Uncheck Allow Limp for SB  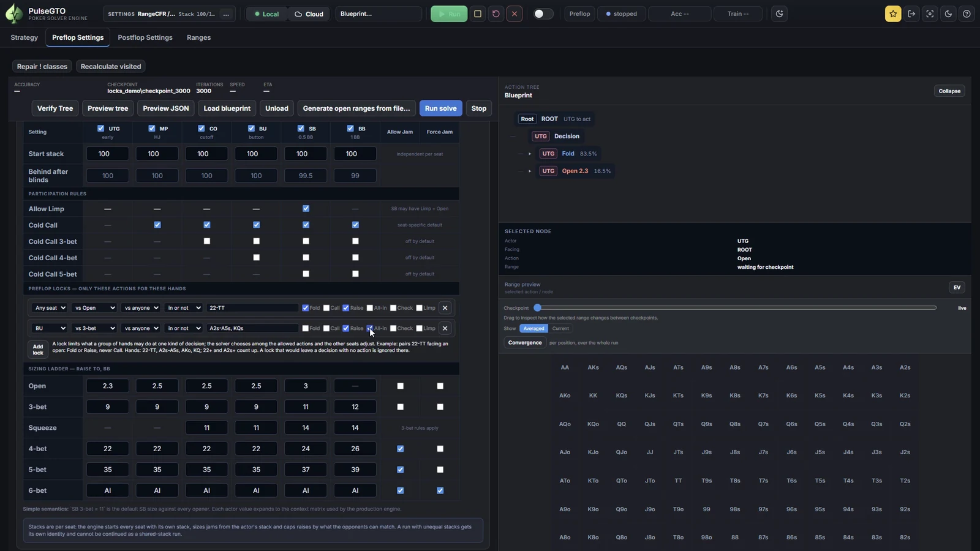coord(306,209)
